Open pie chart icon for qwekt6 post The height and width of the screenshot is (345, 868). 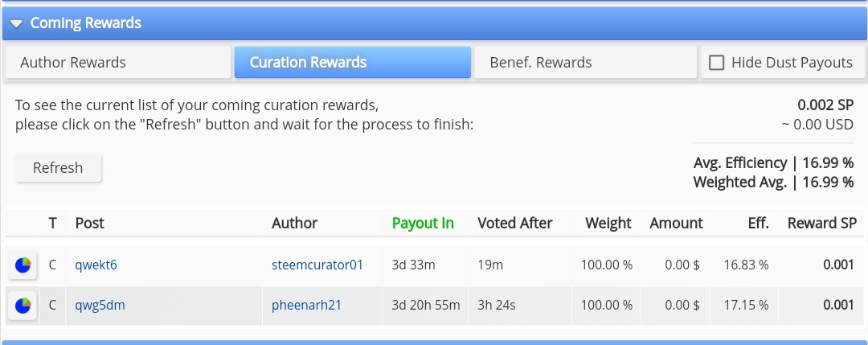click(x=23, y=265)
